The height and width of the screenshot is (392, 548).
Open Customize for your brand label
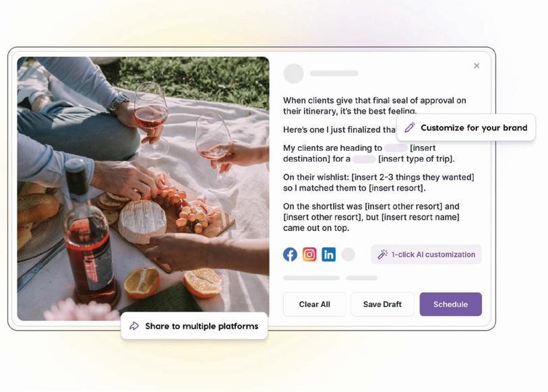474,127
